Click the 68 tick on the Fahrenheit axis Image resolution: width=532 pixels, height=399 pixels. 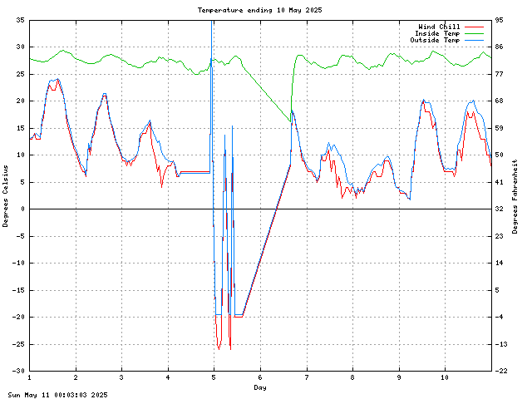coord(499,101)
